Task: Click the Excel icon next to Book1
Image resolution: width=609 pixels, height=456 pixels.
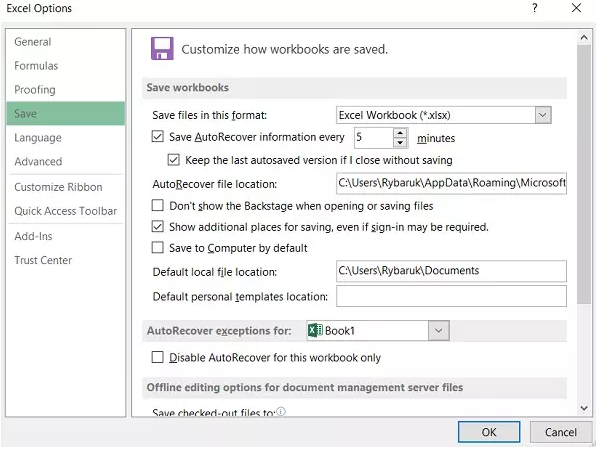Action: (315, 331)
